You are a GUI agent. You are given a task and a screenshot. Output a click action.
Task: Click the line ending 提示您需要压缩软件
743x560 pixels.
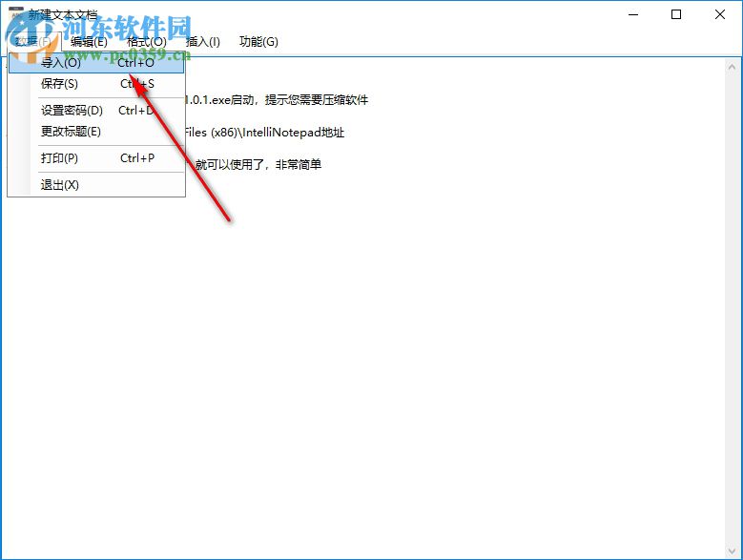277,100
